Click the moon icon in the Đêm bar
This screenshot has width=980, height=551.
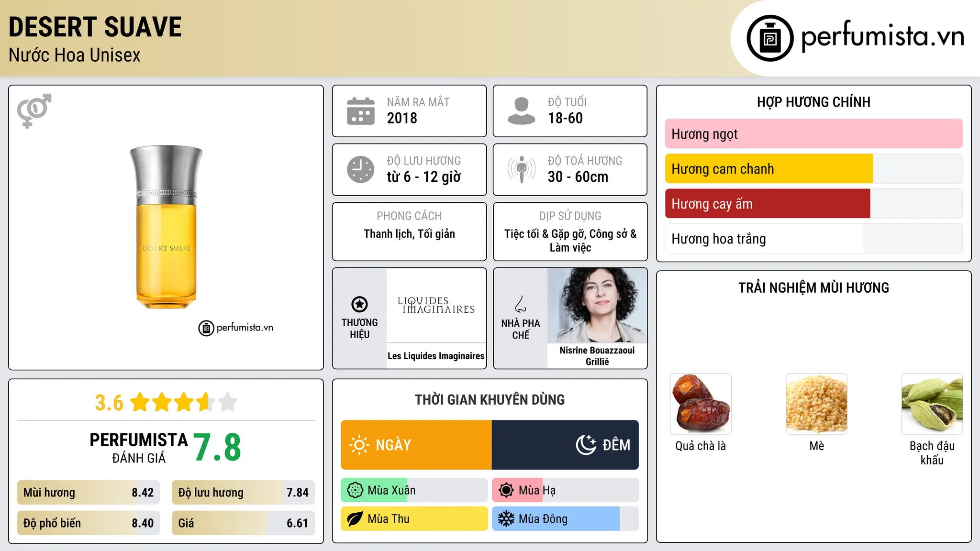pos(586,445)
